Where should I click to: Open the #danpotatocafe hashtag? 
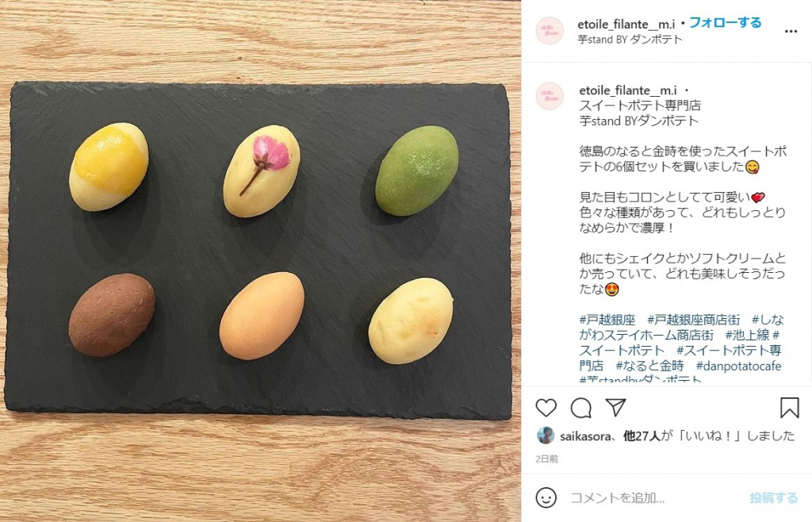pyautogui.click(x=738, y=367)
